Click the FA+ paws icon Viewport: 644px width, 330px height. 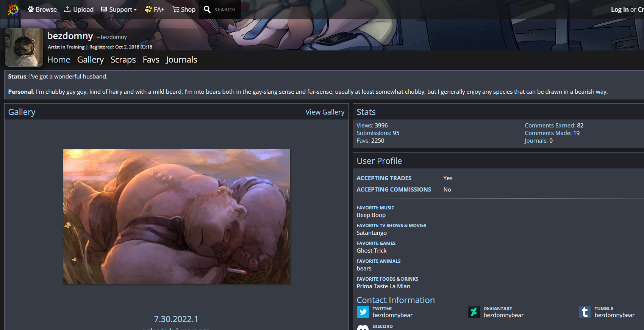click(148, 9)
